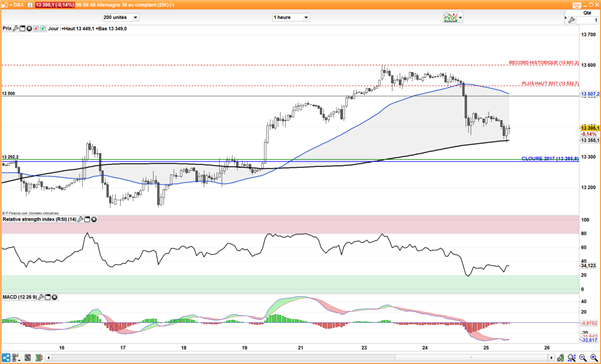Click the current price tag 13 395,1
Image resolution: width=601 pixels, height=364 pixels.
(590, 128)
